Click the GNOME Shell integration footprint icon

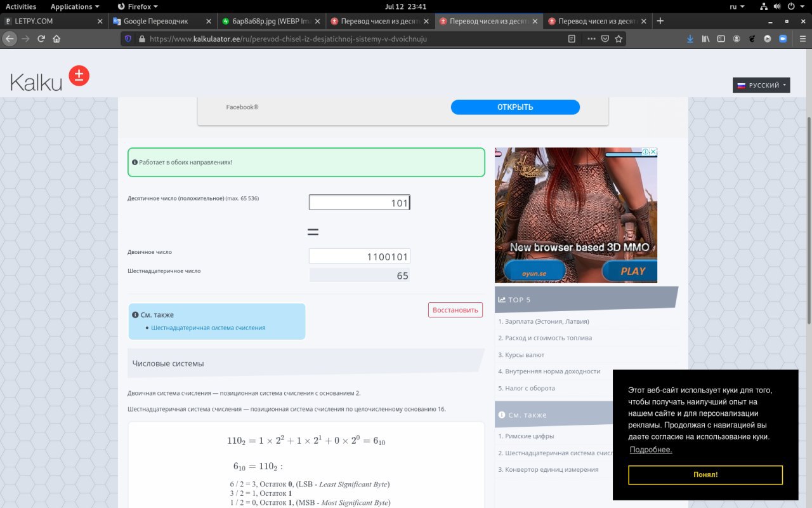(x=752, y=39)
